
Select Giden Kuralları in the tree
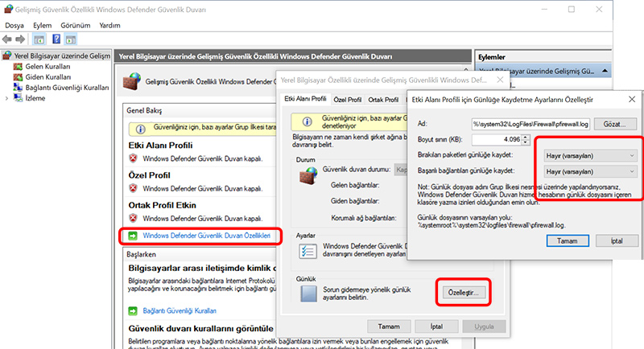click(48, 77)
